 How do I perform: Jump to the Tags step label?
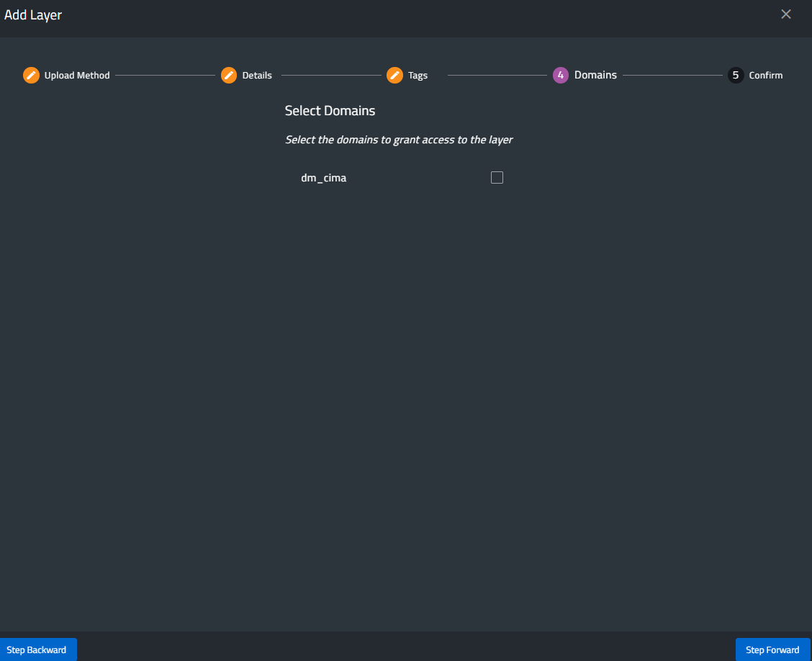point(418,76)
